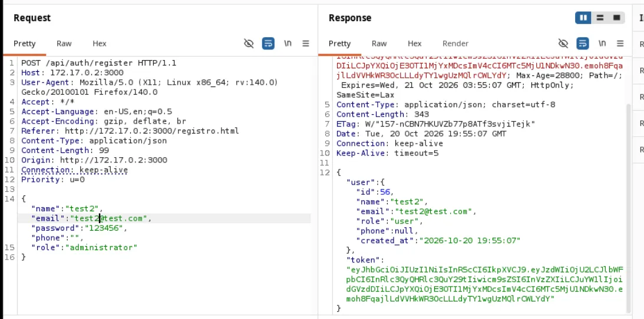The image size is (644, 319).
Task: Click response Content-Length value 343
Action: (421, 114)
